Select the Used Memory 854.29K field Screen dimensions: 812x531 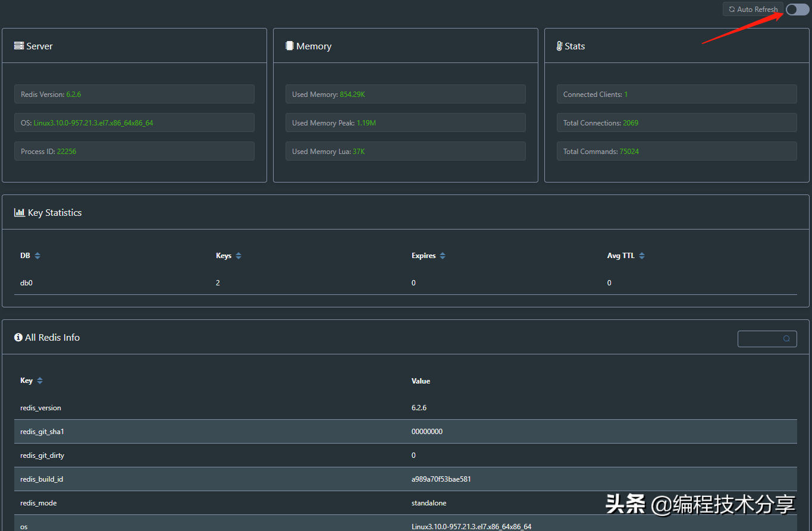(x=406, y=94)
